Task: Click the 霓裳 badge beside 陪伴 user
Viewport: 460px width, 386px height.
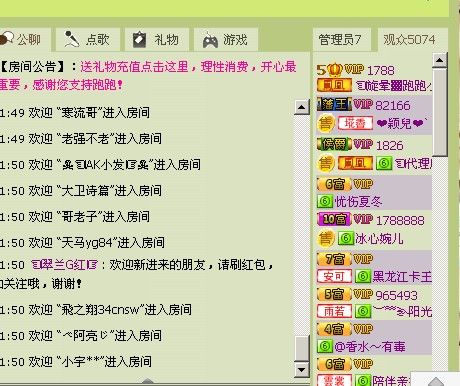Action: click(x=334, y=380)
